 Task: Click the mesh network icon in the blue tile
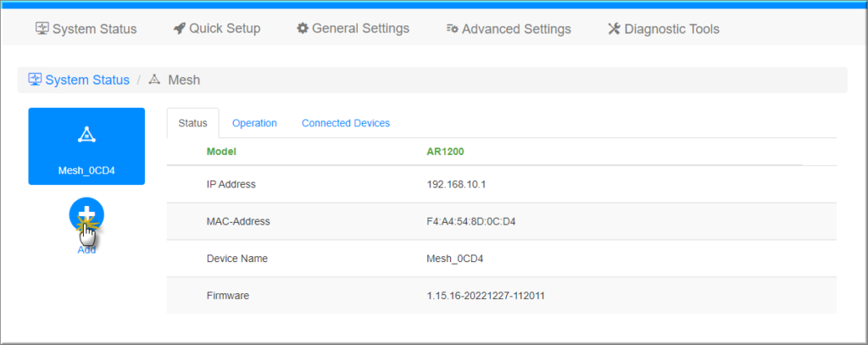(86, 135)
